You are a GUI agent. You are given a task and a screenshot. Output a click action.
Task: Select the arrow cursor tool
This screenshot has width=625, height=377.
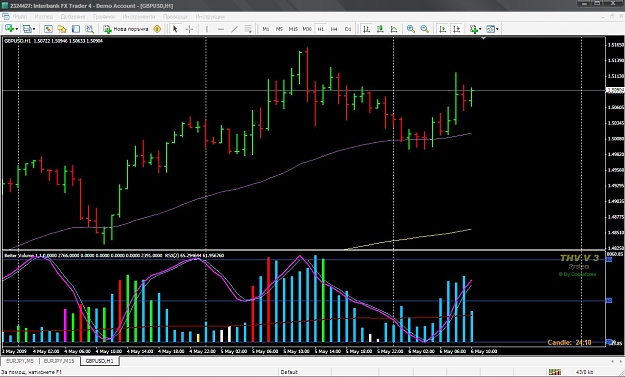[175, 29]
